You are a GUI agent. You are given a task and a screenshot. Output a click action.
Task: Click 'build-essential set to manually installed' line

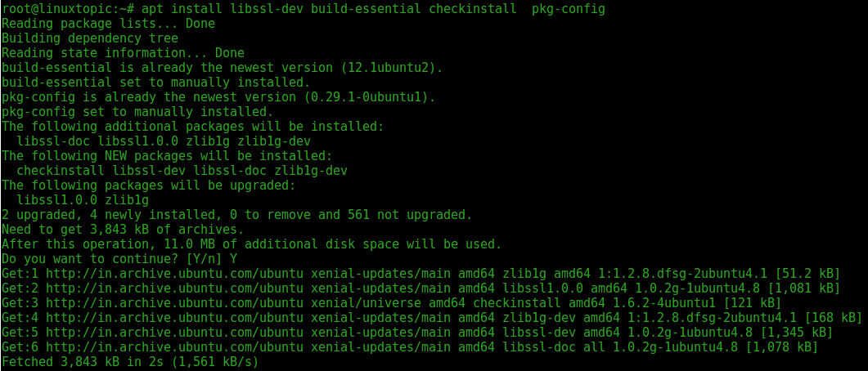(x=156, y=83)
